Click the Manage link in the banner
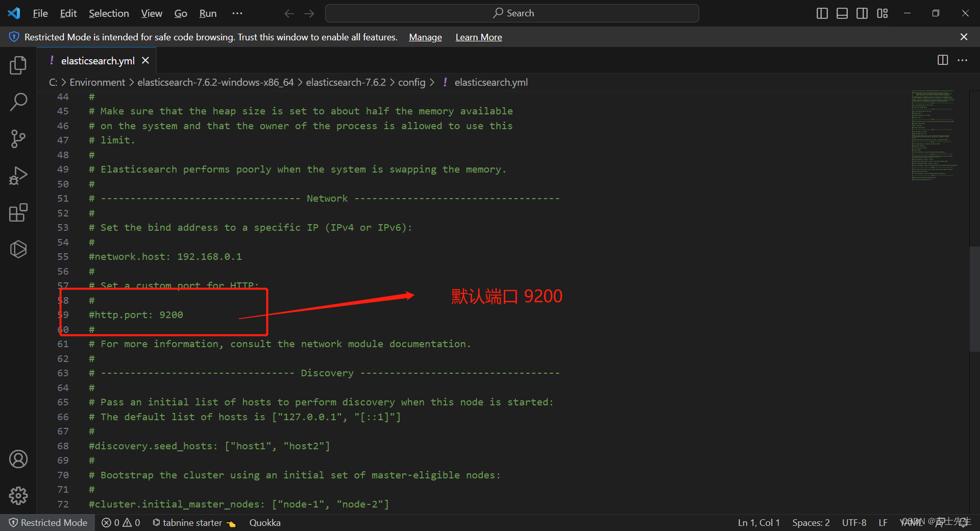Image resolution: width=980 pixels, height=531 pixels. click(425, 37)
